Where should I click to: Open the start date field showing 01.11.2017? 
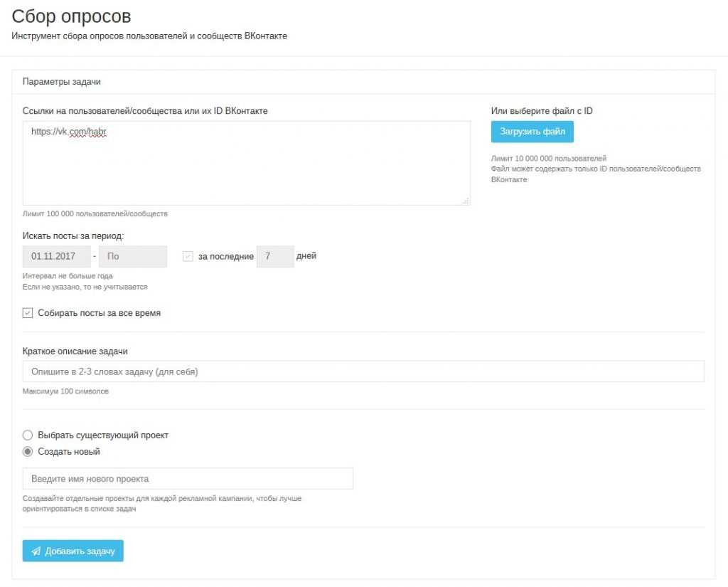coord(57,256)
